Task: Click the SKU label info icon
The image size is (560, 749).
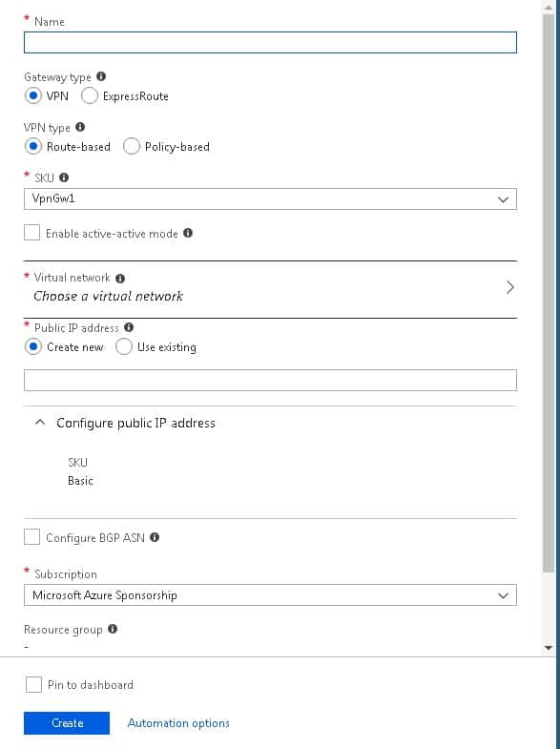Action: (x=64, y=177)
